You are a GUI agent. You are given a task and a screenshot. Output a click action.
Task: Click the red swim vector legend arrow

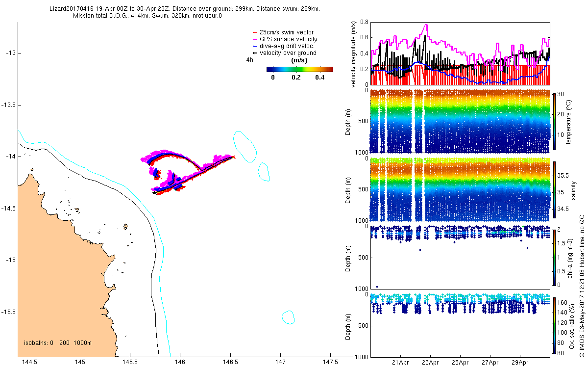point(255,32)
